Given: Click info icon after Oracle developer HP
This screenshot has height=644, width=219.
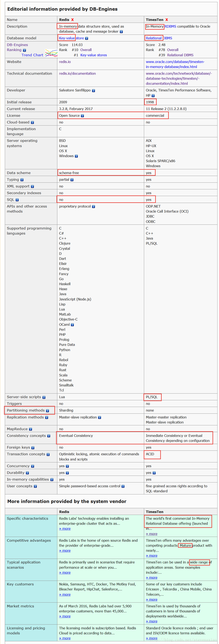Looking at the screenshot, I should pos(153,96).
